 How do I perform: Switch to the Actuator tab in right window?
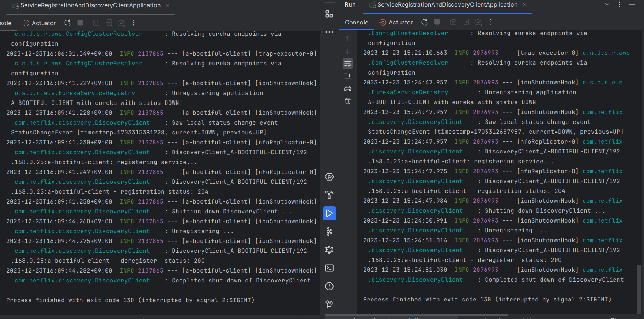(396, 23)
